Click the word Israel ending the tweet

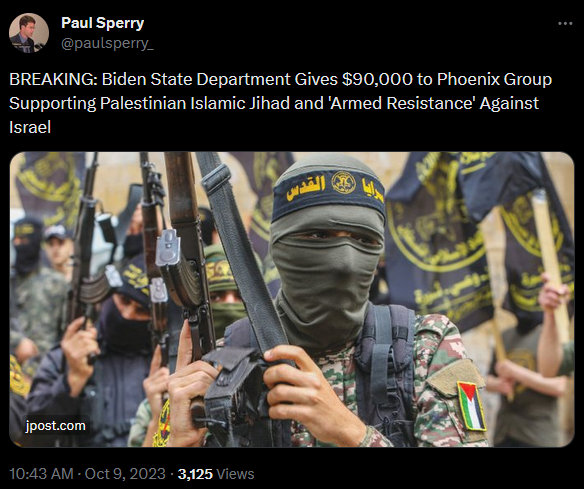[x=30, y=127]
